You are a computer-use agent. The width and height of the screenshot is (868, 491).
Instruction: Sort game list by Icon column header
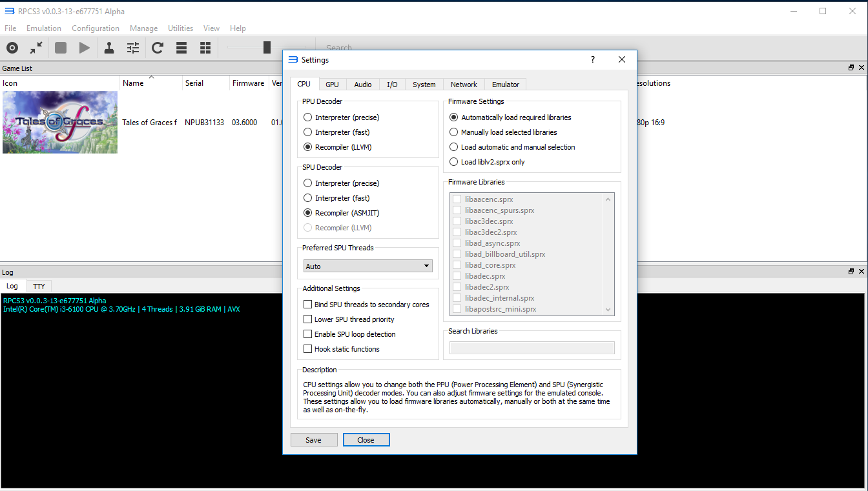click(60, 83)
